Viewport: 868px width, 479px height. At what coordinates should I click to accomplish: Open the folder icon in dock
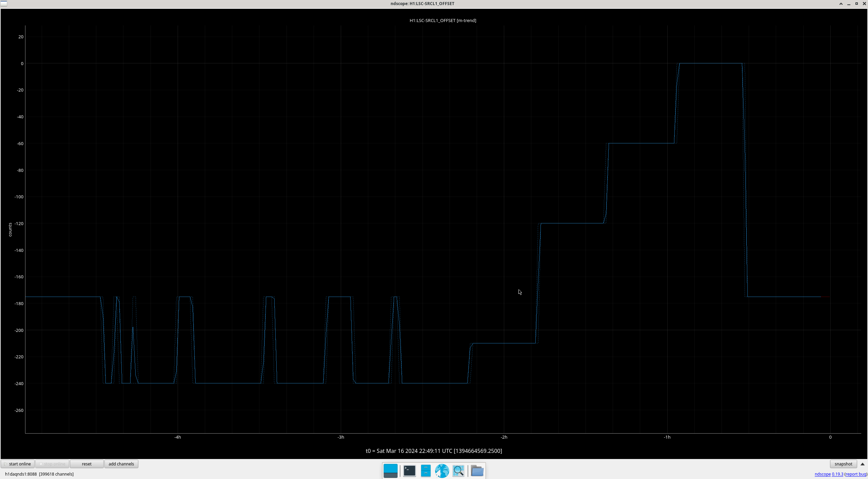pyautogui.click(x=477, y=471)
